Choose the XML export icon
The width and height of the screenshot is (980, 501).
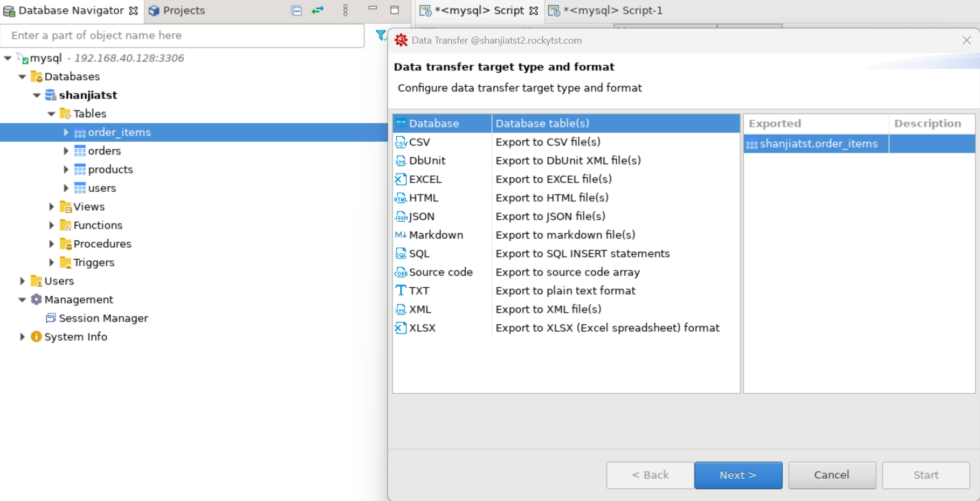(401, 309)
